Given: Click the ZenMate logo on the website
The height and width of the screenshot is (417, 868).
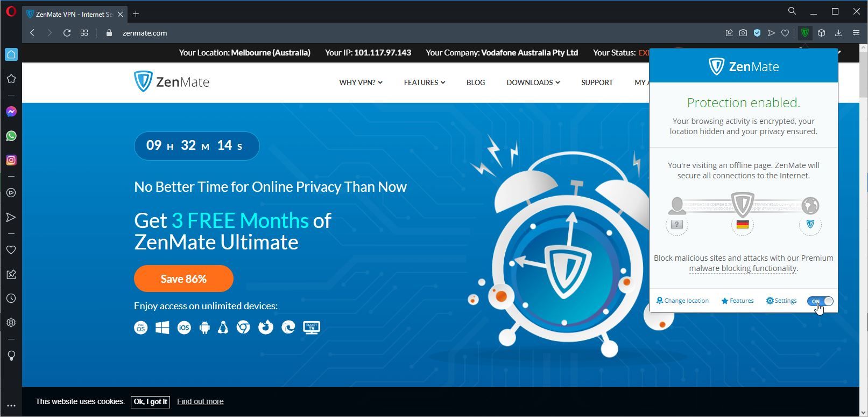Looking at the screenshot, I should click(172, 81).
